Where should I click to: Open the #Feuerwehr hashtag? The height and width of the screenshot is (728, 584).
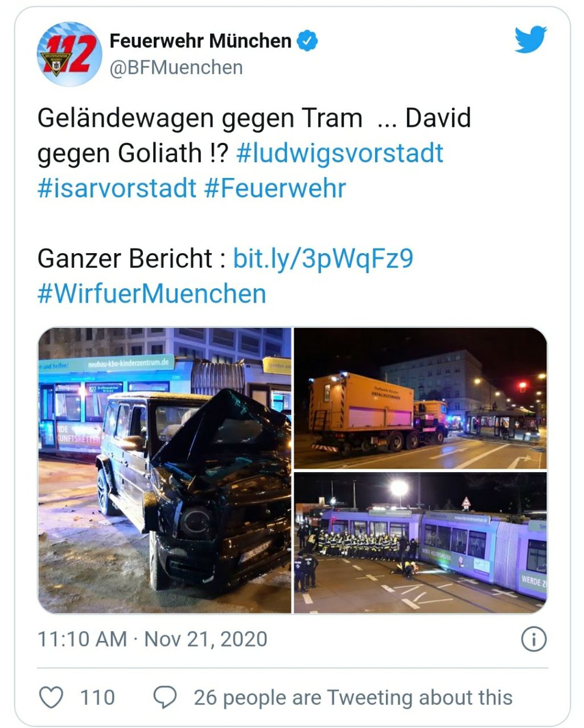275,188
